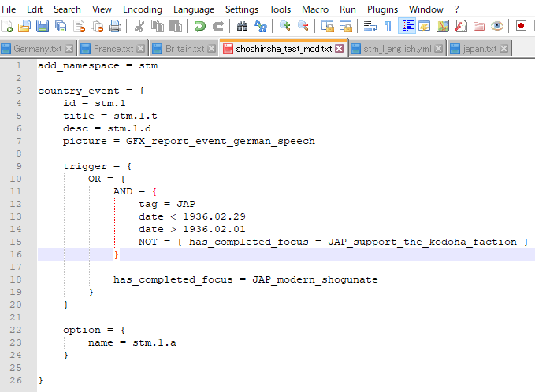Image resolution: width=535 pixels, height=392 pixels.
Task: Open the Macro menu
Action: 315,9
